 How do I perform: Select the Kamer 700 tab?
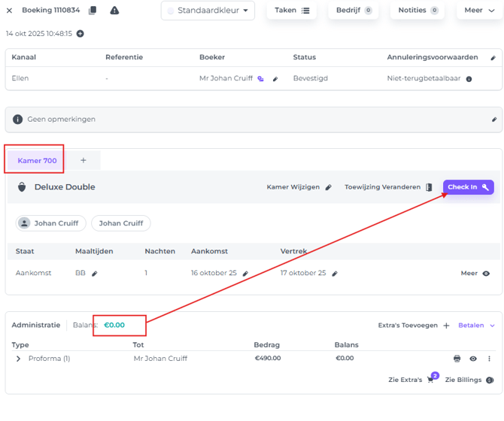click(37, 160)
